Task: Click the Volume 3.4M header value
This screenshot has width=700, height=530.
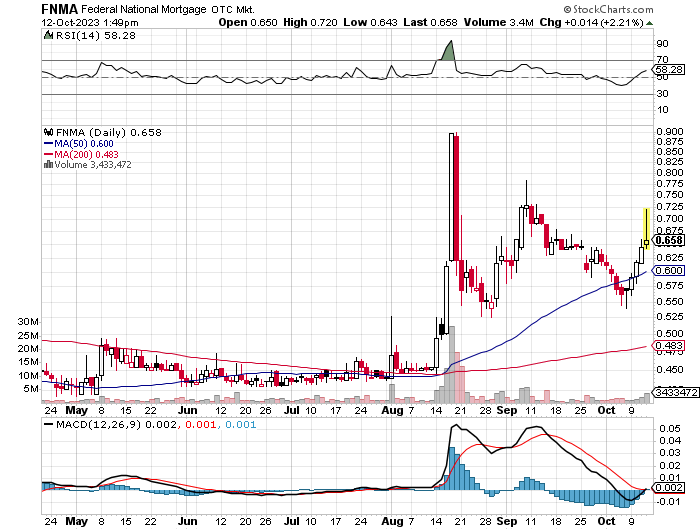Action: point(499,22)
